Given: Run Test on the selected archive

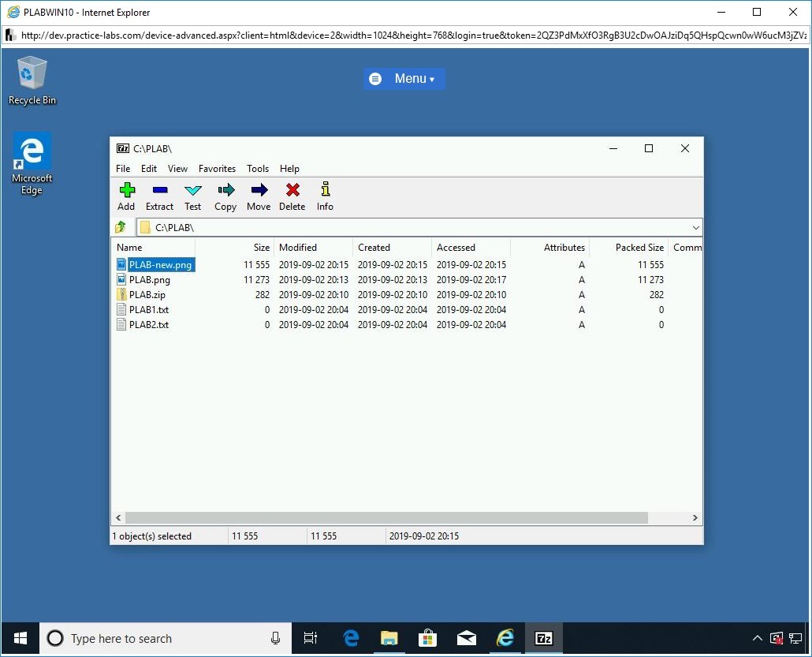Looking at the screenshot, I should click(x=193, y=196).
